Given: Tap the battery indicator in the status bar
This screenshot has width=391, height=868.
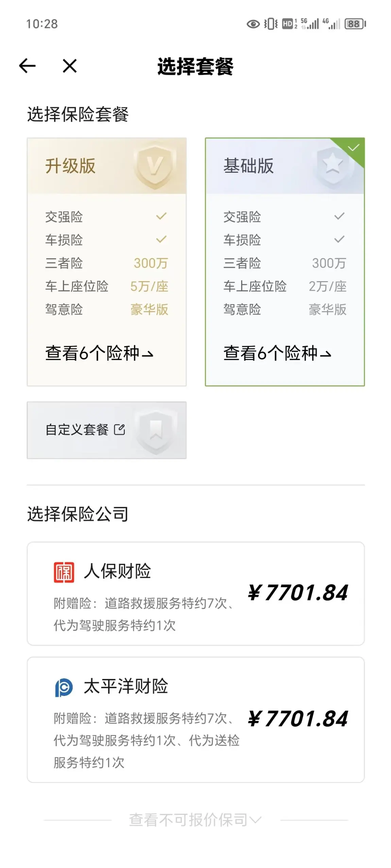Looking at the screenshot, I should pos(355,24).
